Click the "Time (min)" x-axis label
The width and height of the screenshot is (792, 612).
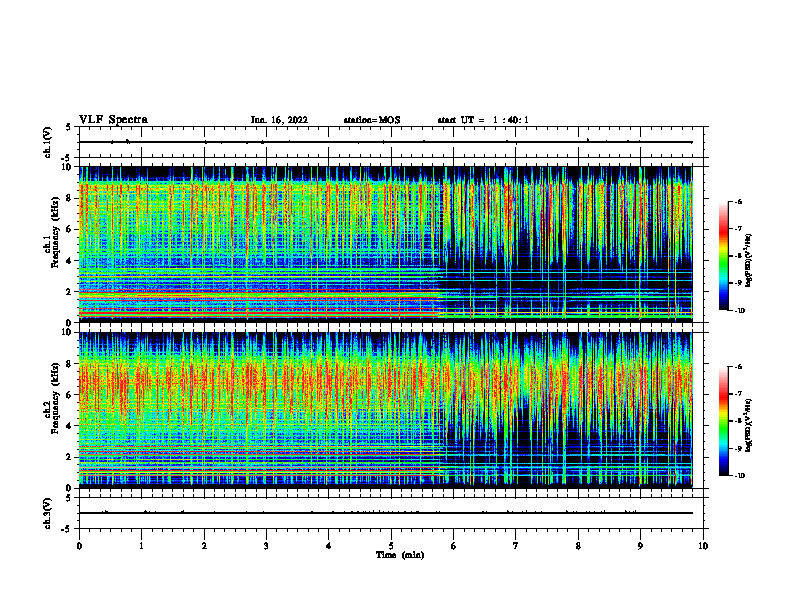[x=400, y=555]
